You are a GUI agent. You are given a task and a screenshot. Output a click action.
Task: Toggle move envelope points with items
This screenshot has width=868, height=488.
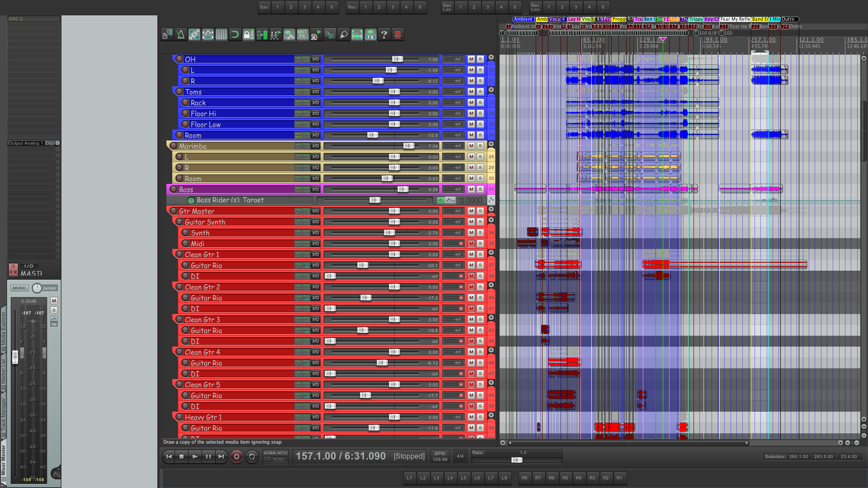208,34
